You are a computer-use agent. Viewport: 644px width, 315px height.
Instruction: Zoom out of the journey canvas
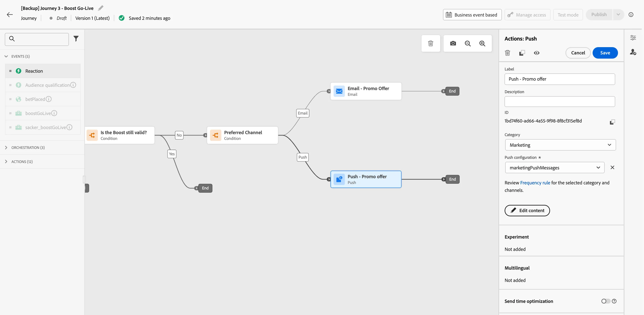click(x=468, y=43)
